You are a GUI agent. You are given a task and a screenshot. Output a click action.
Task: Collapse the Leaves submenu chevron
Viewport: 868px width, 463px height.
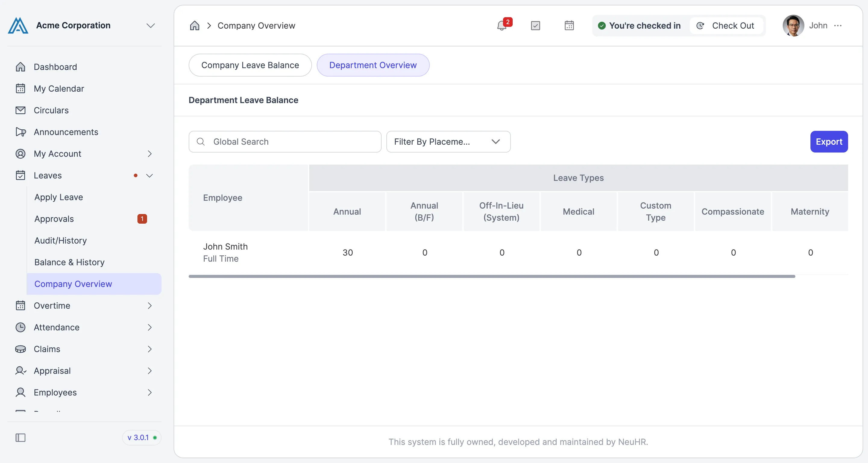(x=149, y=175)
